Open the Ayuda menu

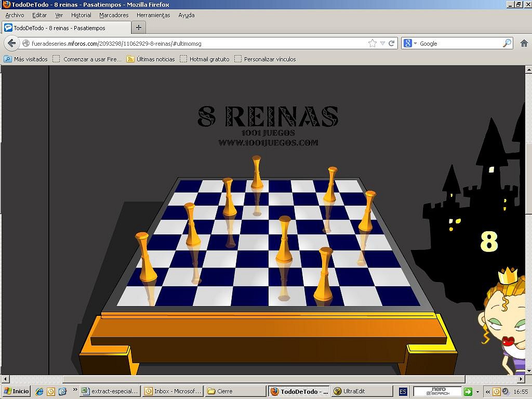coord(187,15)
